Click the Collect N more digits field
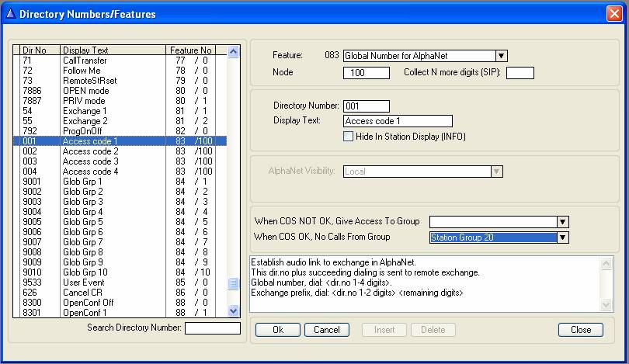The image size is (629, 364). (x=520, y=73)
